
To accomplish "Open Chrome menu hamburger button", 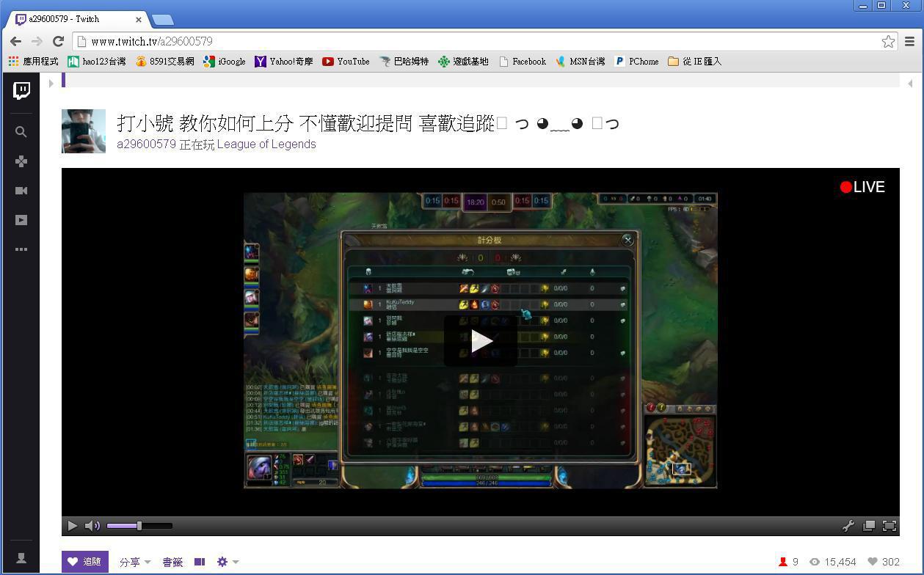I will pos(910,42).
